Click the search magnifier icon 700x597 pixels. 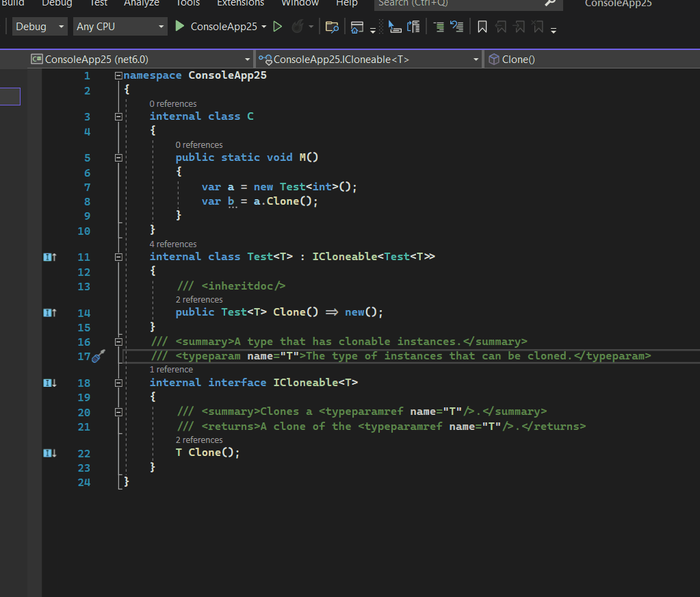550,3
